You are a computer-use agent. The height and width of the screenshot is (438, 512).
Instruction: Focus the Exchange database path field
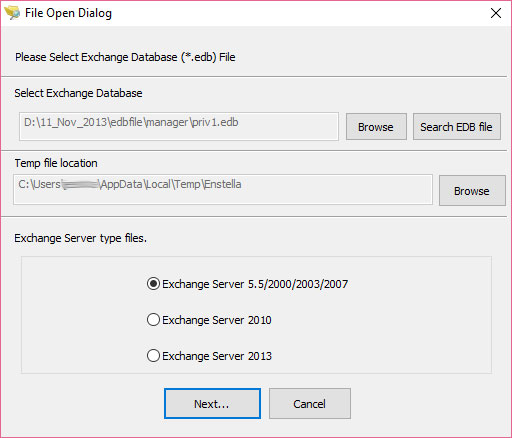[x=179, y=126]
